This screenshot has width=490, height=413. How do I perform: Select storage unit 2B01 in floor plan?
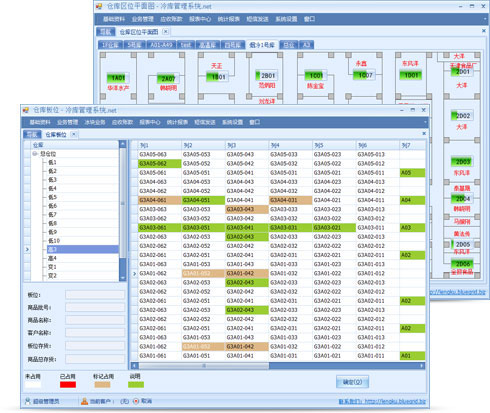[x=266, y=76]
